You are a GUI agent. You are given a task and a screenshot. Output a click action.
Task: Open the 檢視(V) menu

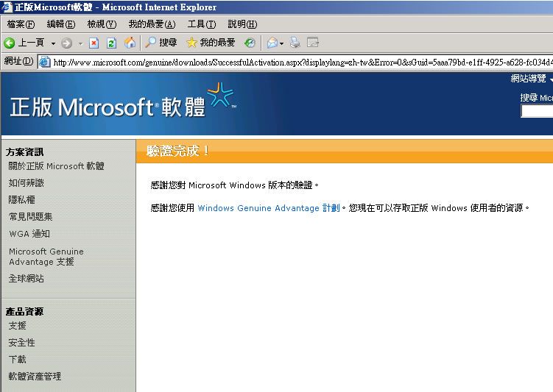pos(102,24)
